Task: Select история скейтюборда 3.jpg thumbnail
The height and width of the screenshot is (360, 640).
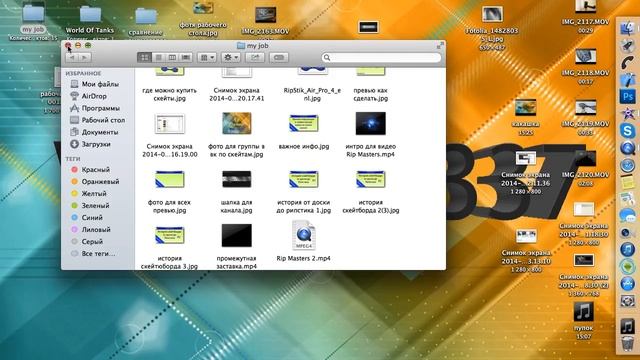Action: pos(169,236)
